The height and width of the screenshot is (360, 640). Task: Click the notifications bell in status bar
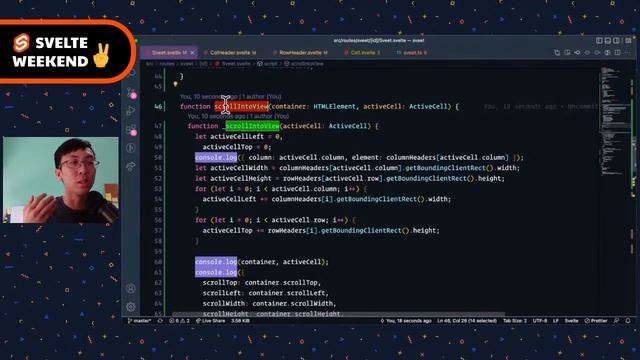click(628, 321)
